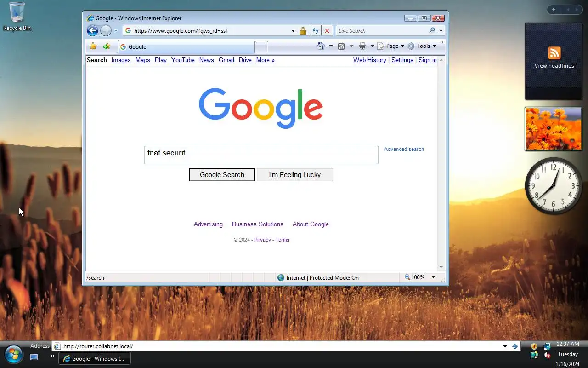Select the Google browser tab
This screenshot has width=588, height=368.
pyautogui.click(x=186, y=47)
